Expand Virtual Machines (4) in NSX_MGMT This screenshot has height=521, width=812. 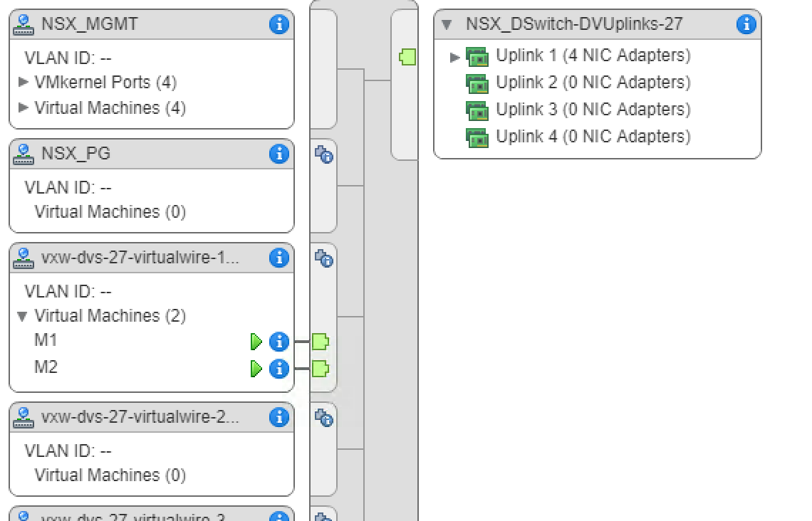pos(23,107)
